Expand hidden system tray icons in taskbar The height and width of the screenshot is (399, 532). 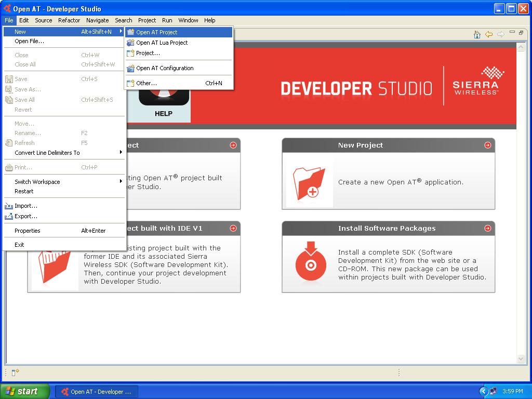point(484,392)
